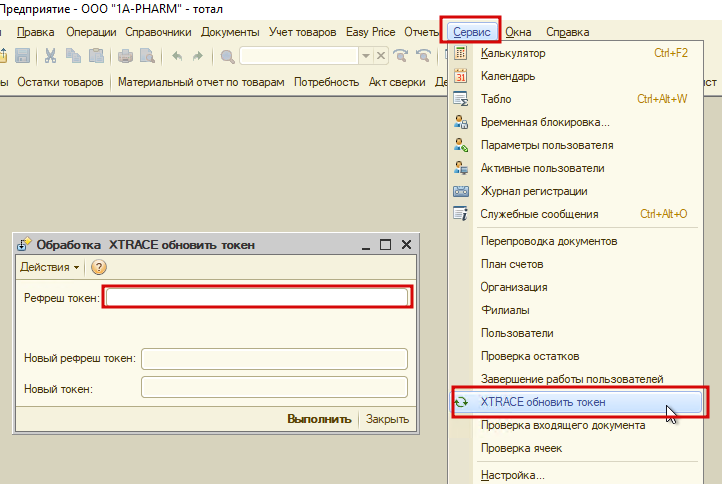The width and height of the screenshot is (722, 484).
Task: Open Служебные сообщения menu entry
Action: pos(576,214)
